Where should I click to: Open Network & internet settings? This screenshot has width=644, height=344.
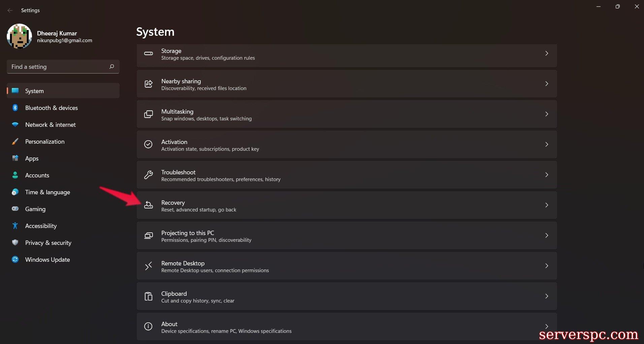(50, 125)
